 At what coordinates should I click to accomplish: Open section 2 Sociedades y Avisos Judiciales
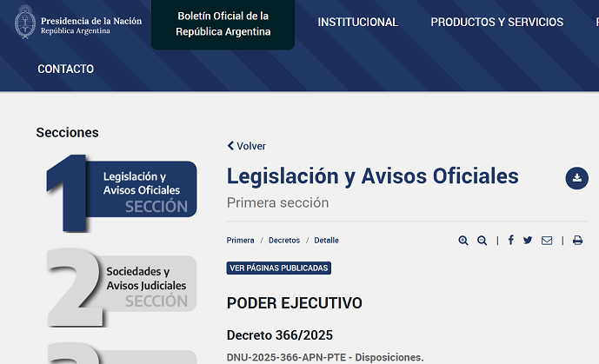click(123, 283)
